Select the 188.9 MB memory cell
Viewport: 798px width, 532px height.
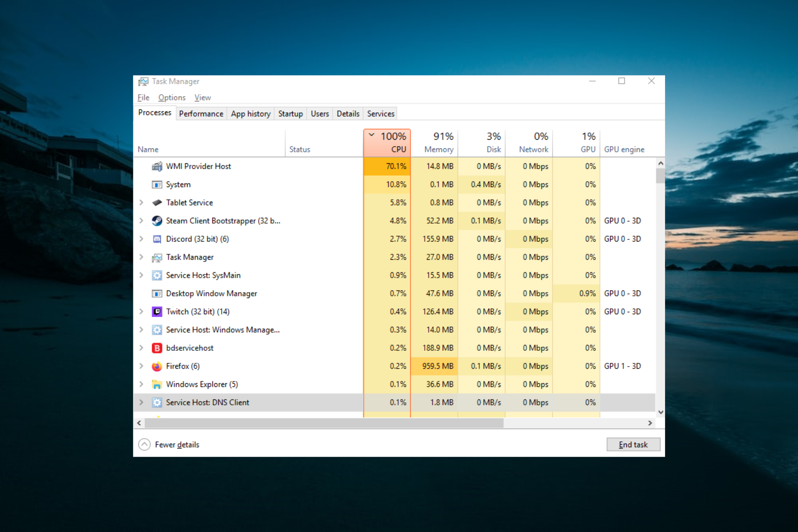click(x=434, y=348)
